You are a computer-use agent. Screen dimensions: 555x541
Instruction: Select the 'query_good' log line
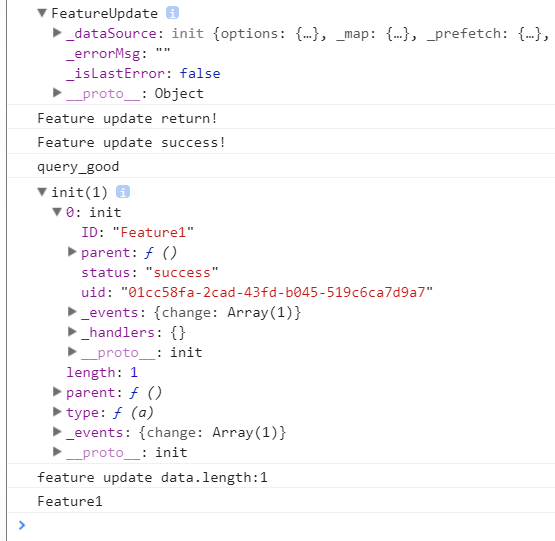tap(78, 166)
